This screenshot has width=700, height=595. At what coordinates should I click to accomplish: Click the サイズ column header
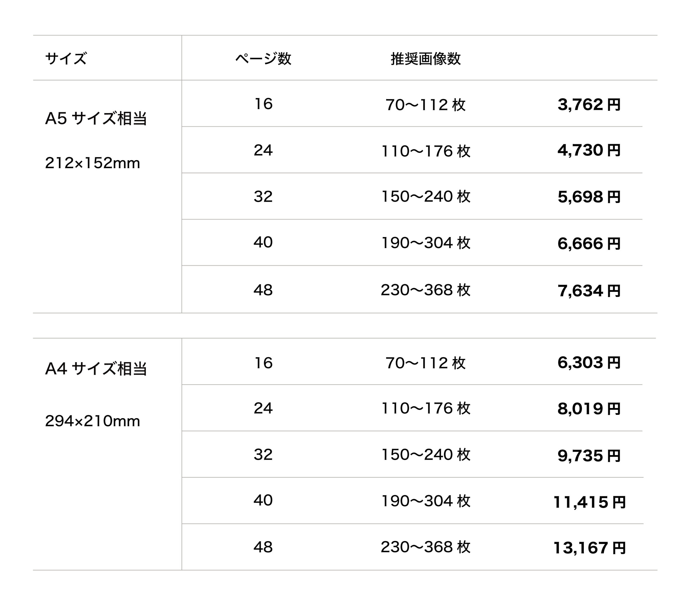pos(66,58)
